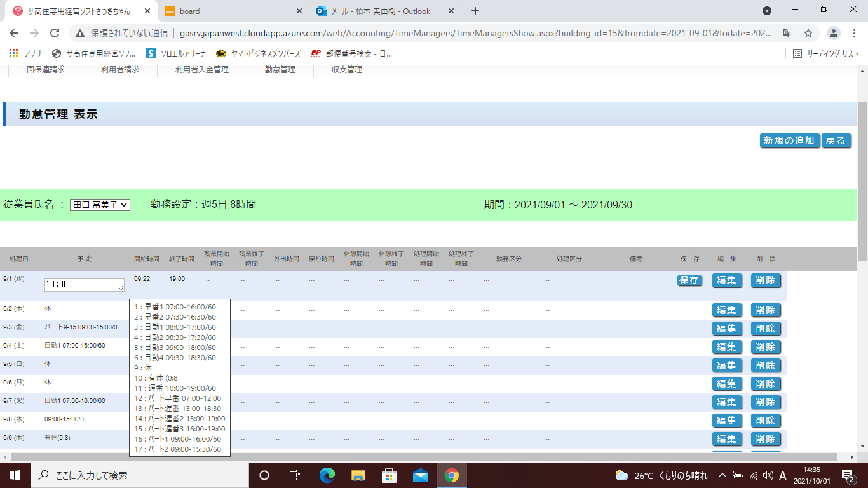The width and height of the screenshot is (868, 488).
Task: Click the 新規の追加 button
Action: 789,141
